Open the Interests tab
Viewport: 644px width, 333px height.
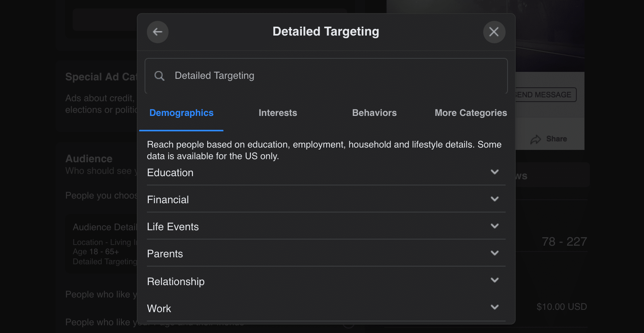[x=278, y=113]
